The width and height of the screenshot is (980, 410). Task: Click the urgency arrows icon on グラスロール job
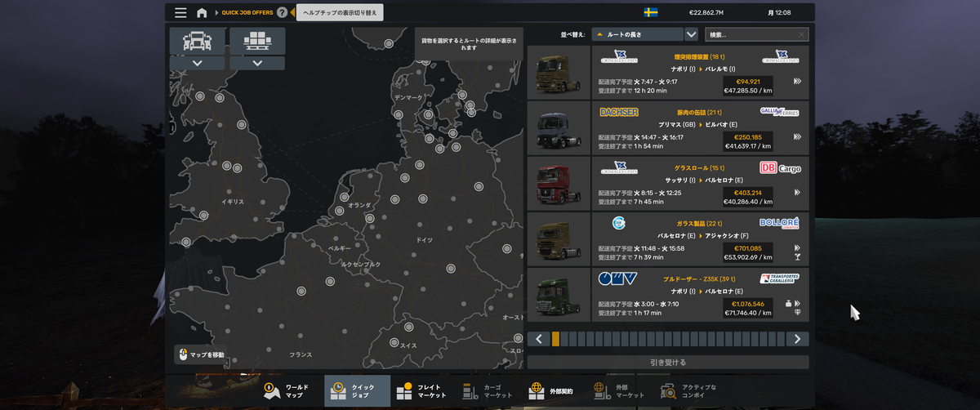coord(797,192)
